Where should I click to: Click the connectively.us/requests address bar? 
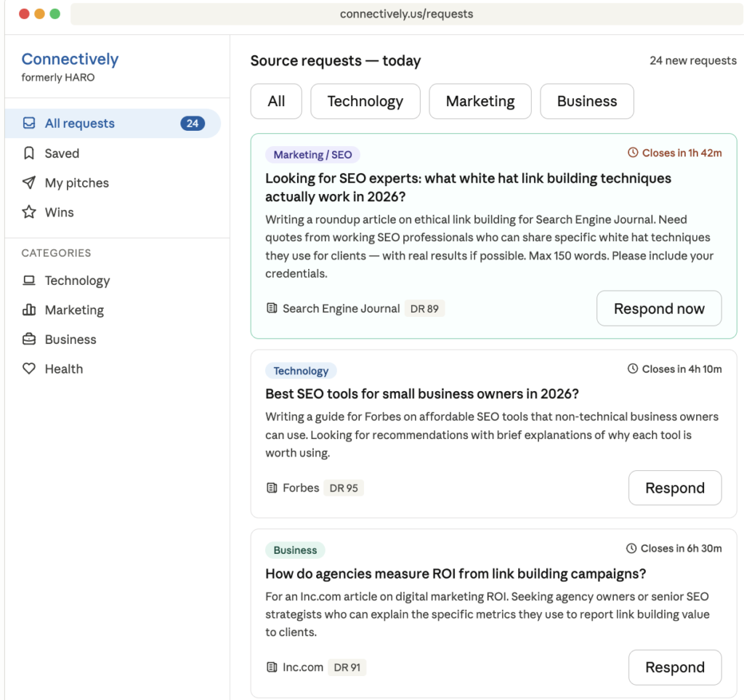(x=407, y=14)
